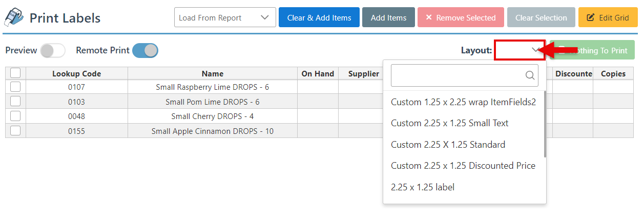Disable the Remote Print switch
644x217 pixels.
145,50
